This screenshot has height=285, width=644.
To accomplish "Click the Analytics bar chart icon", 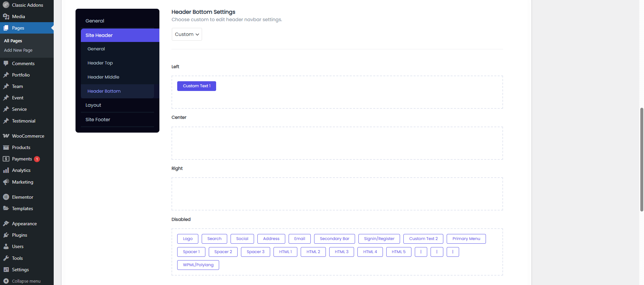I will tap(6, 170).
